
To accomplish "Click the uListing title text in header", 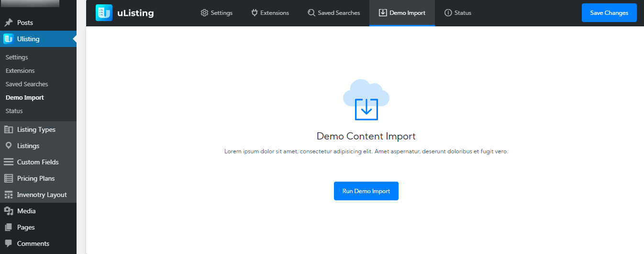I will point(135,13).
